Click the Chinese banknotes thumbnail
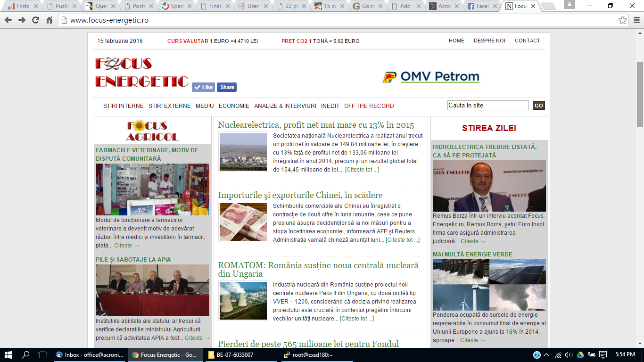 tap(243, 222)
